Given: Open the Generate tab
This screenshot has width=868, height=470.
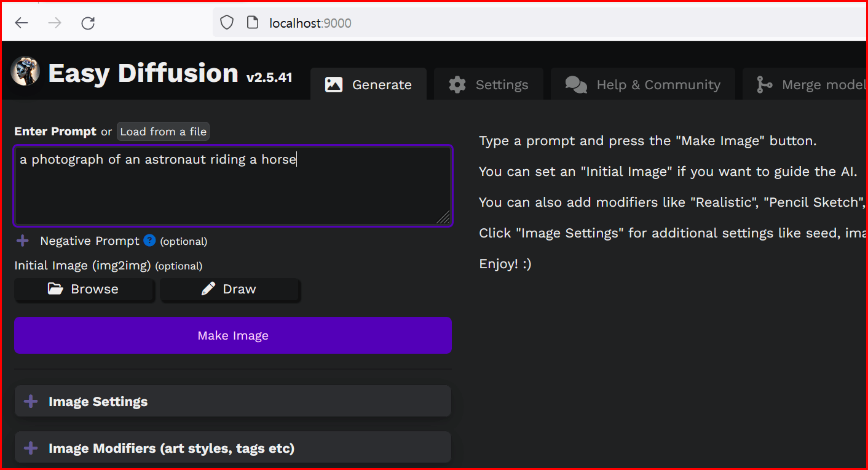Looking at the screenshot, I should click(x=368, y=84).
